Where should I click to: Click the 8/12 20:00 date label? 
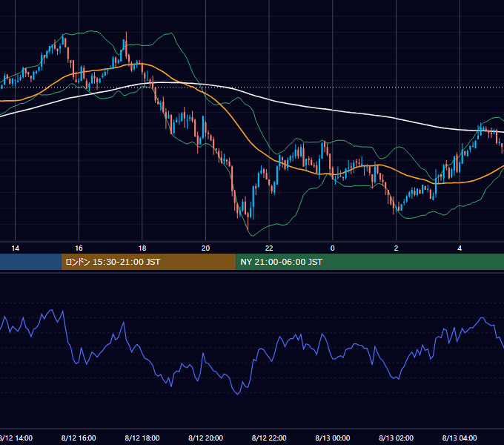[206, 438]
